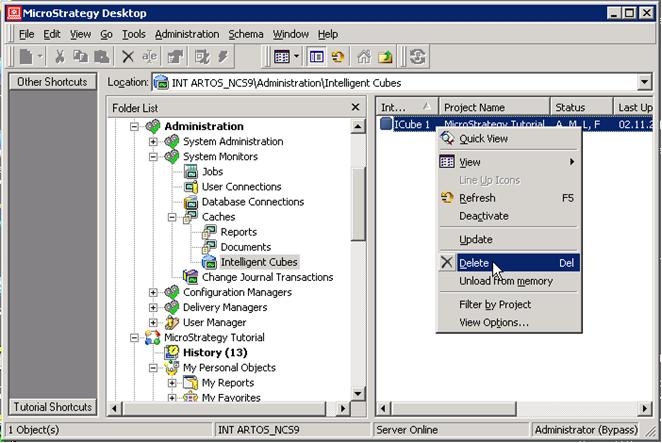
Task: Click the Copy toolbar icon
Action: point(80,57)
